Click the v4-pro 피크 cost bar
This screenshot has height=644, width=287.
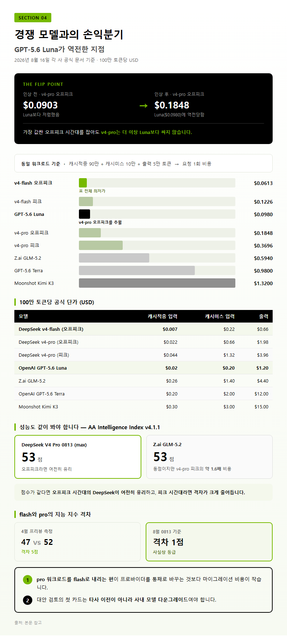[101, 245]
